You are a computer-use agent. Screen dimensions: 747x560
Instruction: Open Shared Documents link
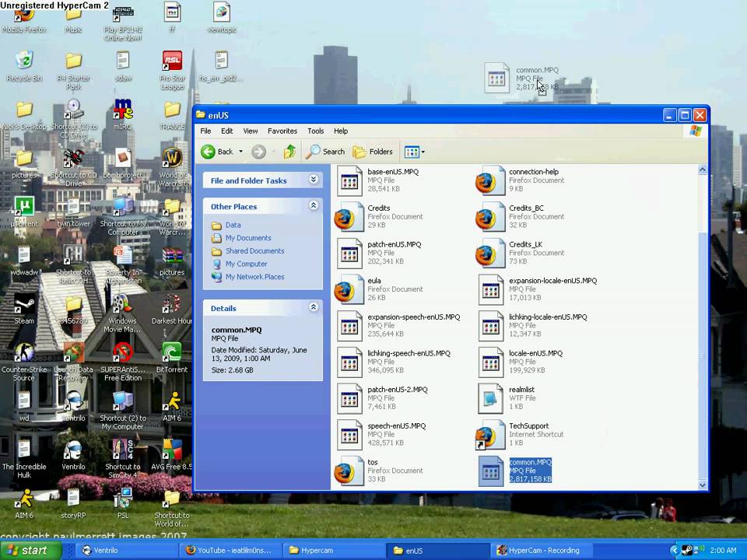(255, 250)
